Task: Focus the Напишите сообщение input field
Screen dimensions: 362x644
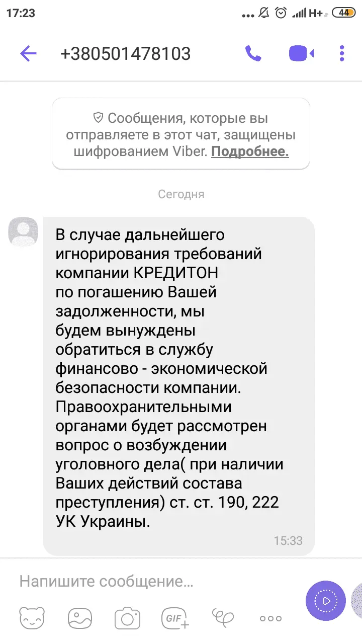Action: coord(151,582)
